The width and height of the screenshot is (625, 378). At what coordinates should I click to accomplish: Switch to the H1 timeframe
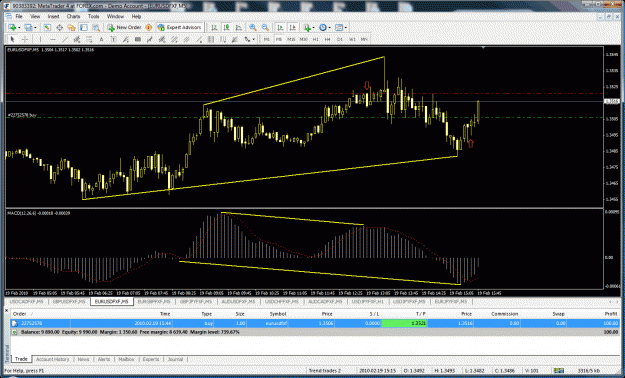coord(316,39)
